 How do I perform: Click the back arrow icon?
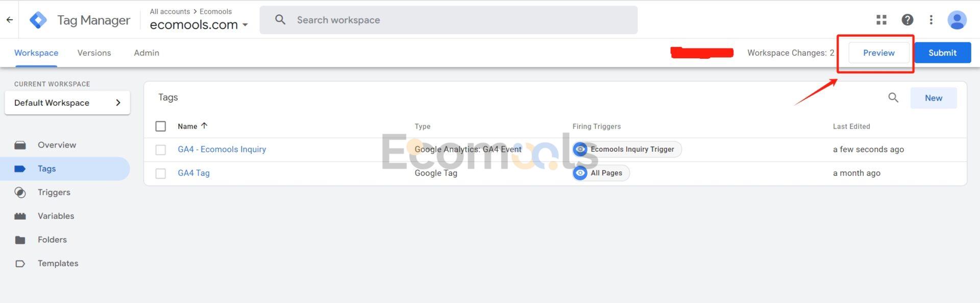9,20
